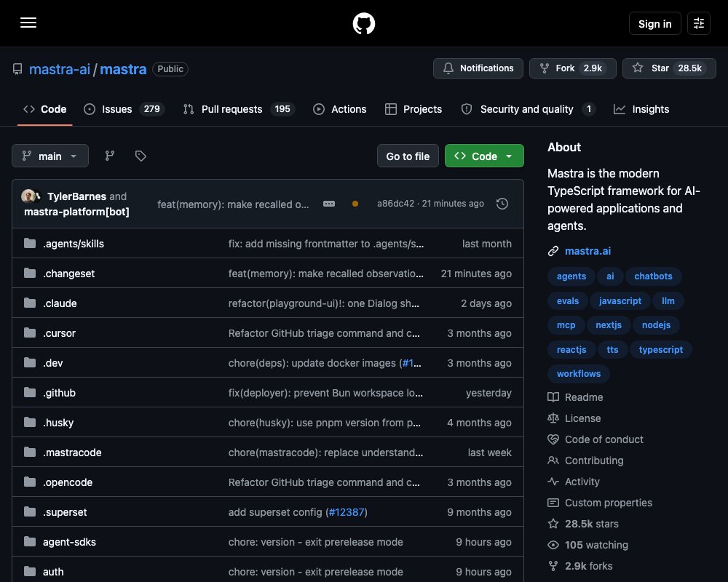
Task: Open the .claude folder
Action: click(60, 303)
